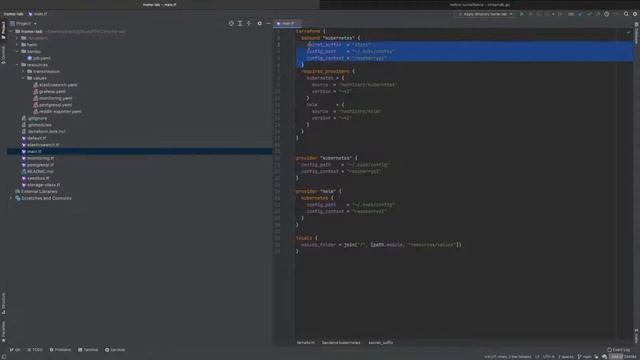Click the Terraform icon beside default.tf
The image size is (640, 360).
[x=24, y=138]
